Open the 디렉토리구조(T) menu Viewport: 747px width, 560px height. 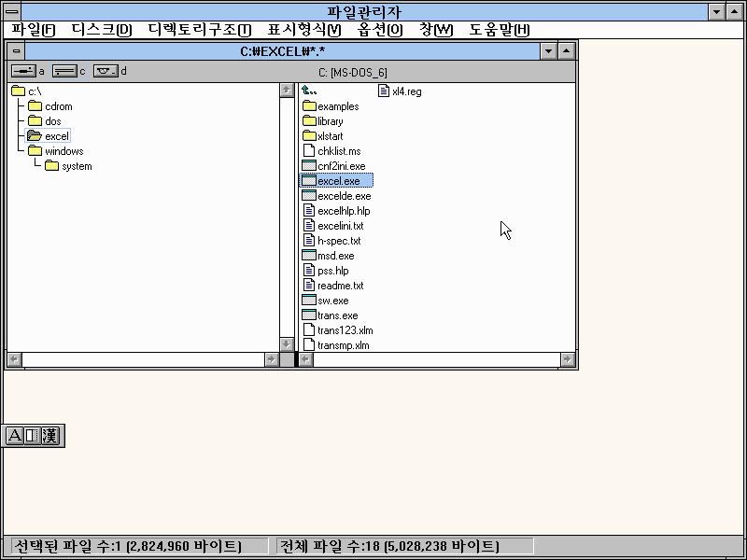[x=200, y=30]
